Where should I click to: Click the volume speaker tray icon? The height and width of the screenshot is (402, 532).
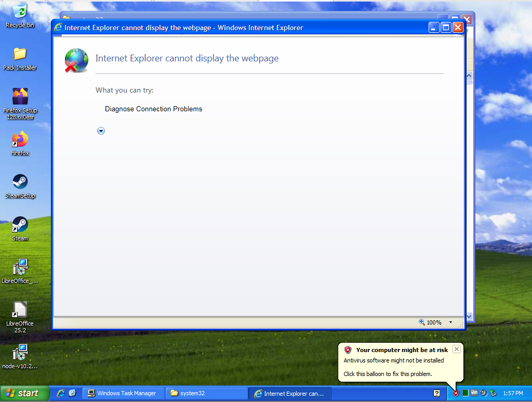click(x=484, y=393)
